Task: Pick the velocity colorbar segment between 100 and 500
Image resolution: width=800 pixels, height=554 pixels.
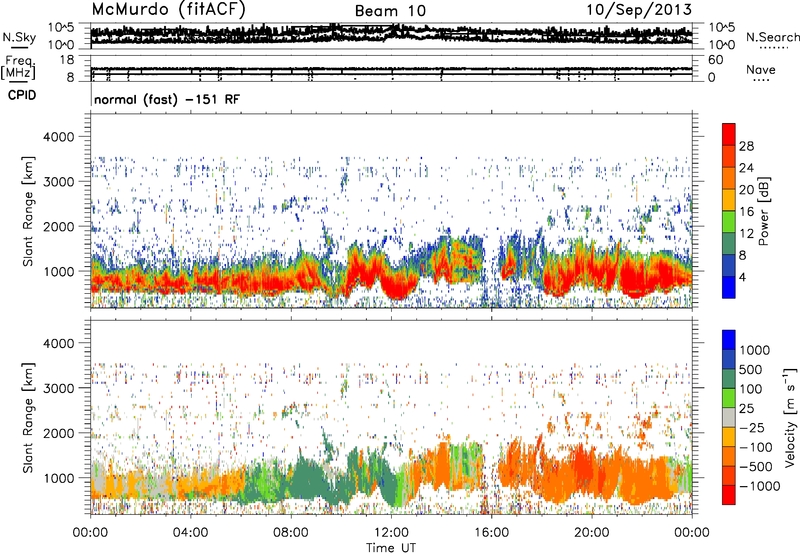Action: 729,379
